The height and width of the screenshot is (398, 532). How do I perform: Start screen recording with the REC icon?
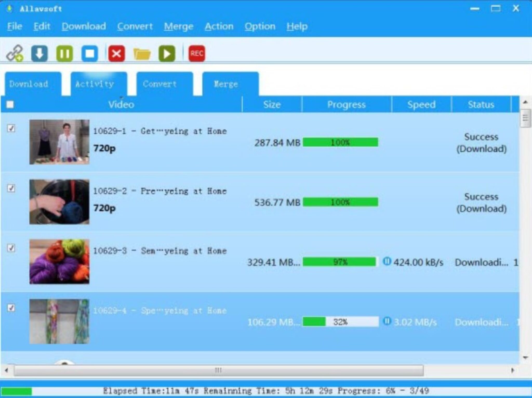[x=197, y=53]
